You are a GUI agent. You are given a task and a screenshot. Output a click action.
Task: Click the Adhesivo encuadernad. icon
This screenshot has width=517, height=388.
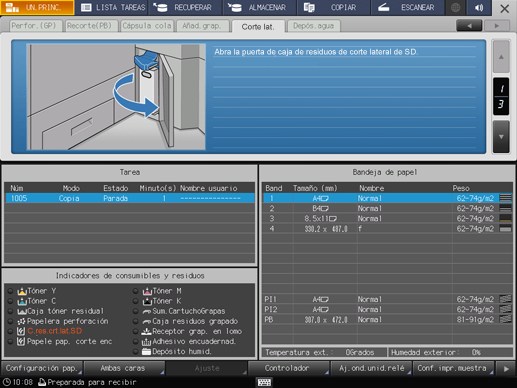(146, 342)
